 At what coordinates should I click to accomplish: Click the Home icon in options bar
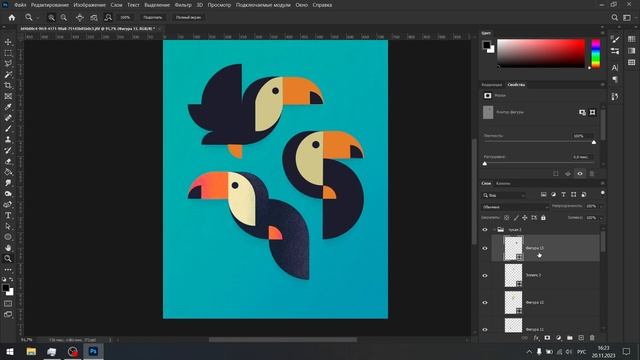coord(12,18)
